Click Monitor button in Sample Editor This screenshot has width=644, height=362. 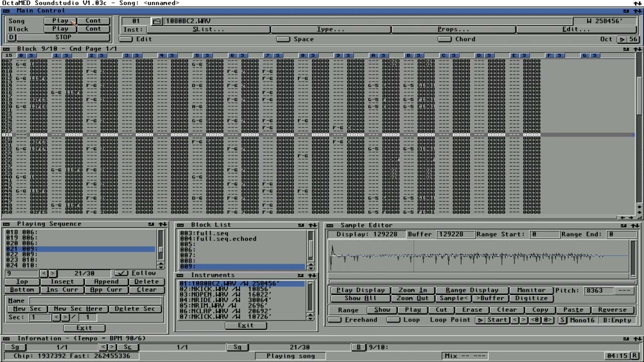pyautogui.click(x=531, y=290)
